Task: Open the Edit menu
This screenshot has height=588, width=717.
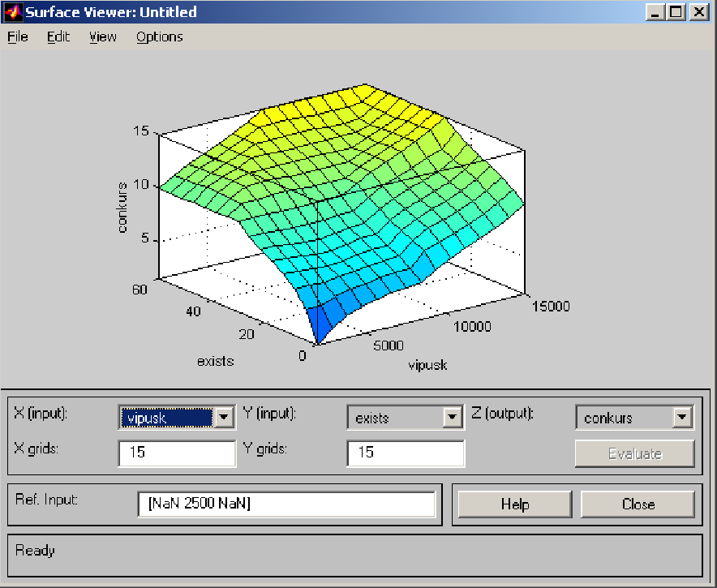Action: coord(58,37)
